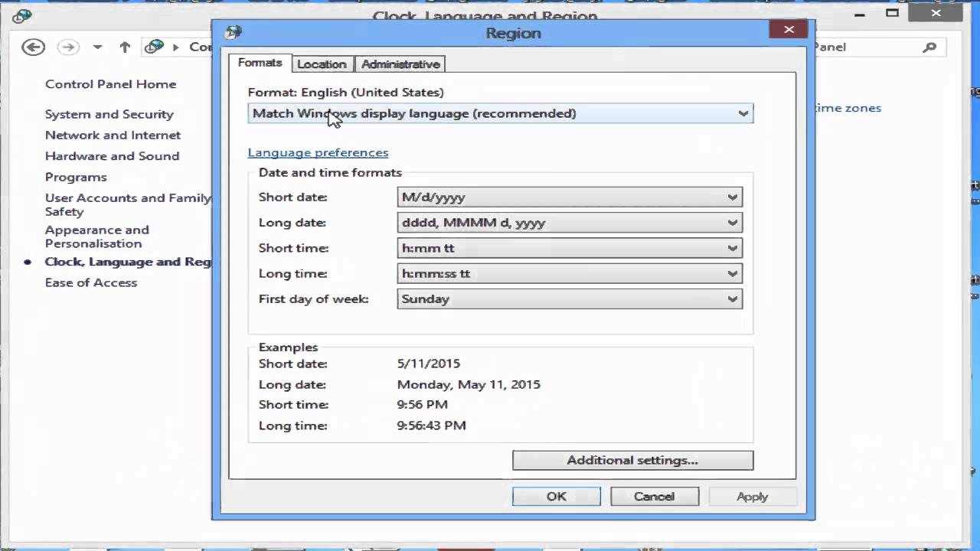
Task: Click the Apply button
Action: coord(753,497)
